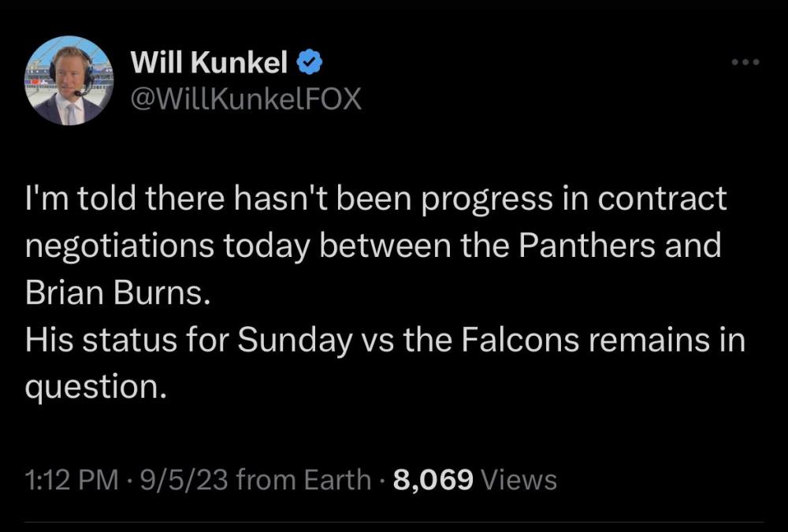Click the blue verified badge

pos(308,58)
